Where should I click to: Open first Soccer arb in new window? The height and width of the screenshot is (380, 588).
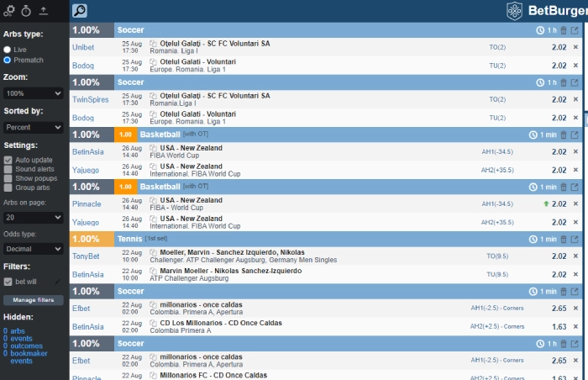575,30
